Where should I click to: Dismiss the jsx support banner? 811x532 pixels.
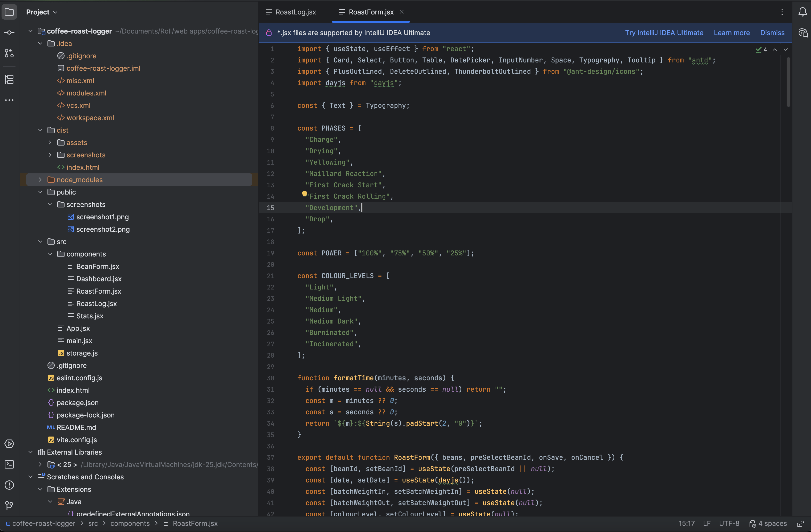pyautogui.click(x=772, y=33)
